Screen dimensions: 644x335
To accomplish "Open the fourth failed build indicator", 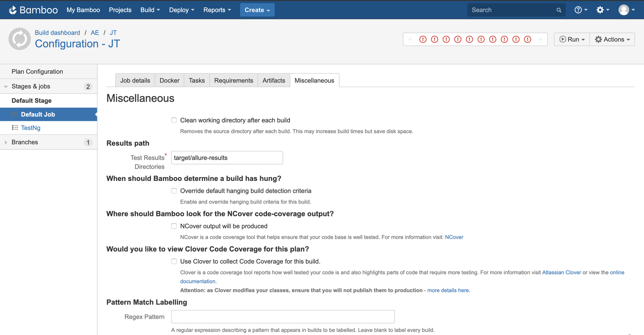I will tap(458, 39).
